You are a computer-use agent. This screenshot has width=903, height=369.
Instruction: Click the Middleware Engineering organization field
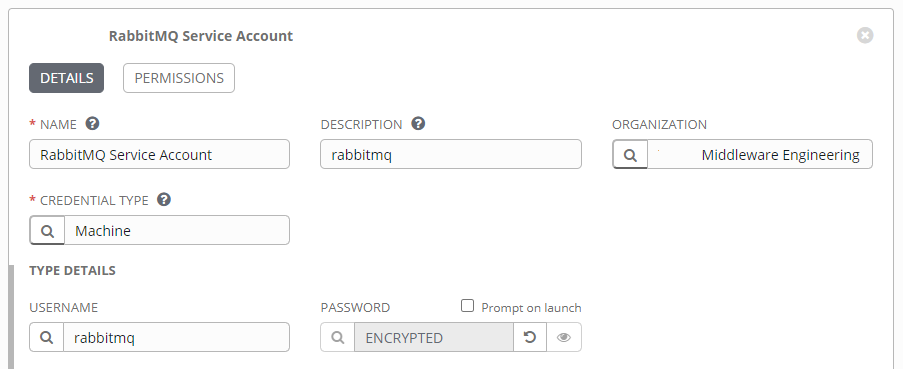(760, 154)
